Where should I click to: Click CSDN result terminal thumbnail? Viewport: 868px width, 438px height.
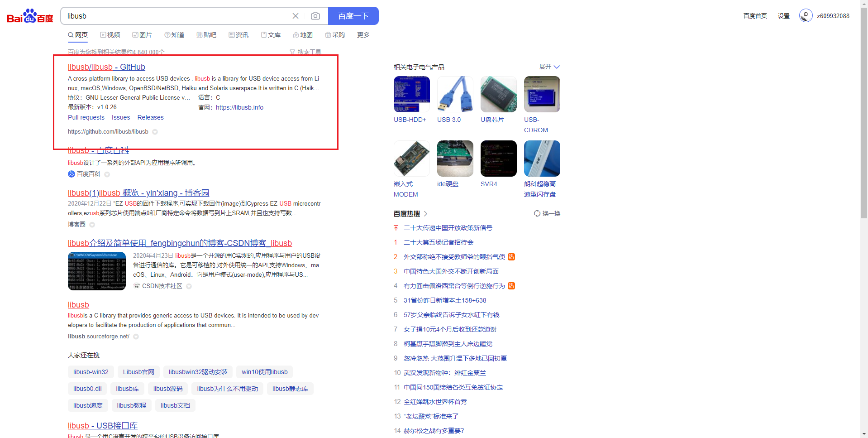point(97,271)
